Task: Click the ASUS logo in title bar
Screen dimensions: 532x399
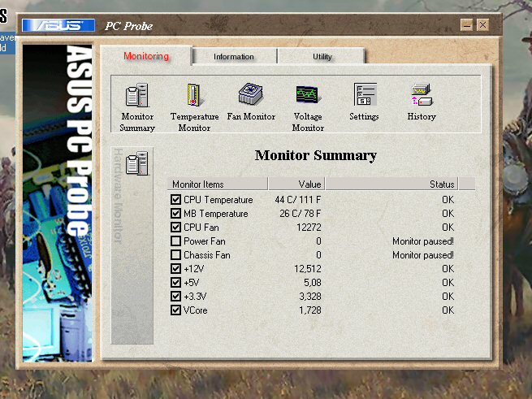Action: pos(58,25)
